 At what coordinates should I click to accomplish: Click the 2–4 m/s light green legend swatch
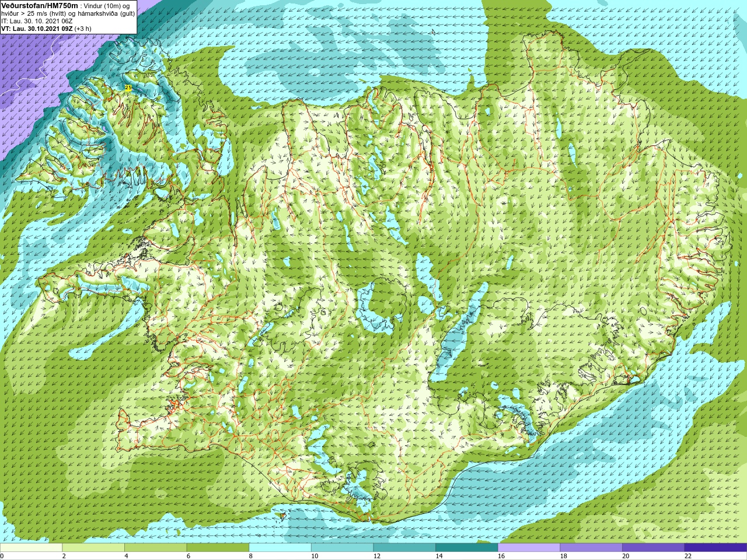(x=93, y=548)
